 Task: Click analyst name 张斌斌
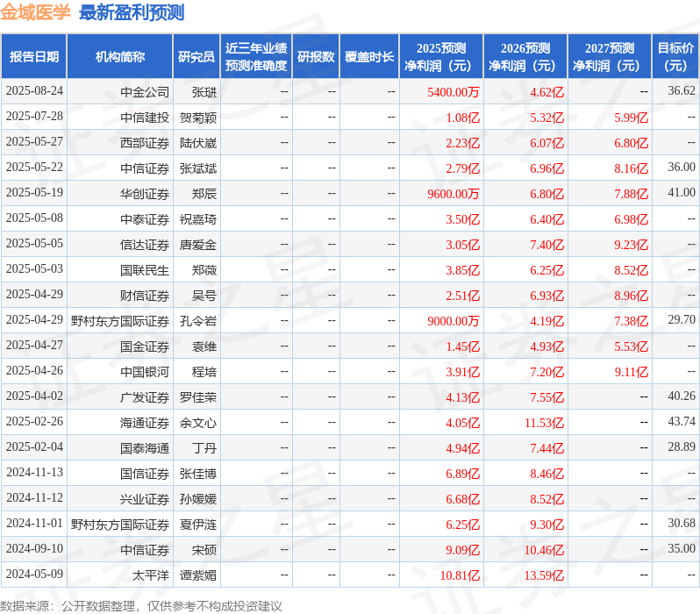click(197, 168)
